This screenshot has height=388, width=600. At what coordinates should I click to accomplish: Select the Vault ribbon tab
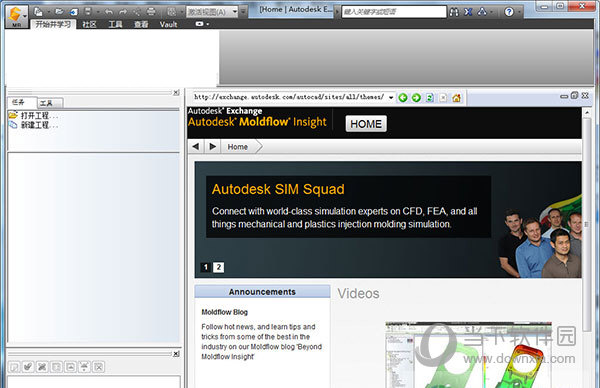tap(168, 24)
